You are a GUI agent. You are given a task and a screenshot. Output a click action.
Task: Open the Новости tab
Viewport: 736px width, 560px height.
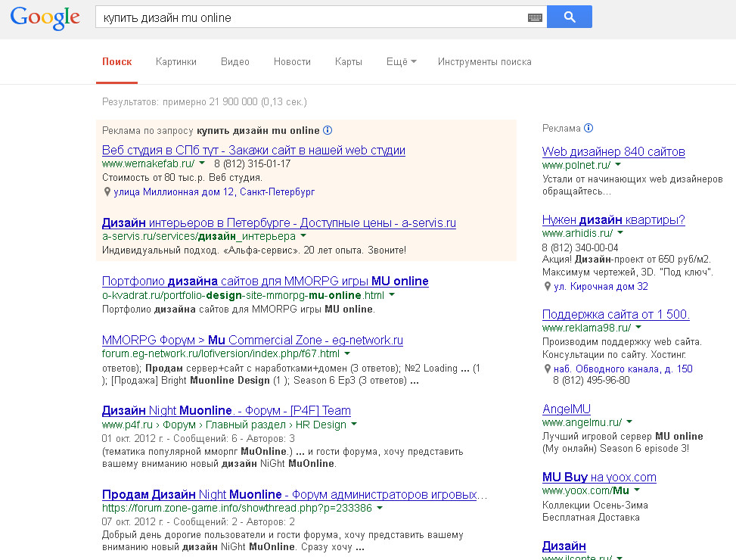[x=292, y=61]
